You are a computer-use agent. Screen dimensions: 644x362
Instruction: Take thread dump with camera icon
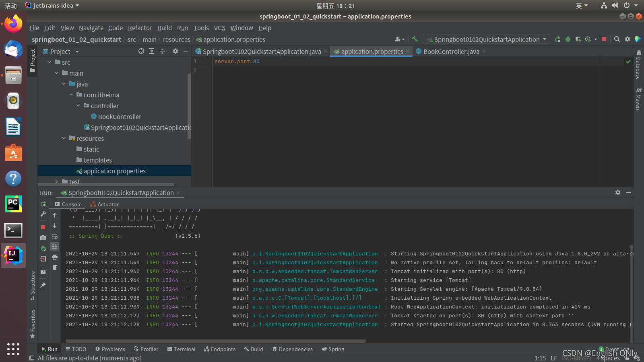tap(43, 238)
